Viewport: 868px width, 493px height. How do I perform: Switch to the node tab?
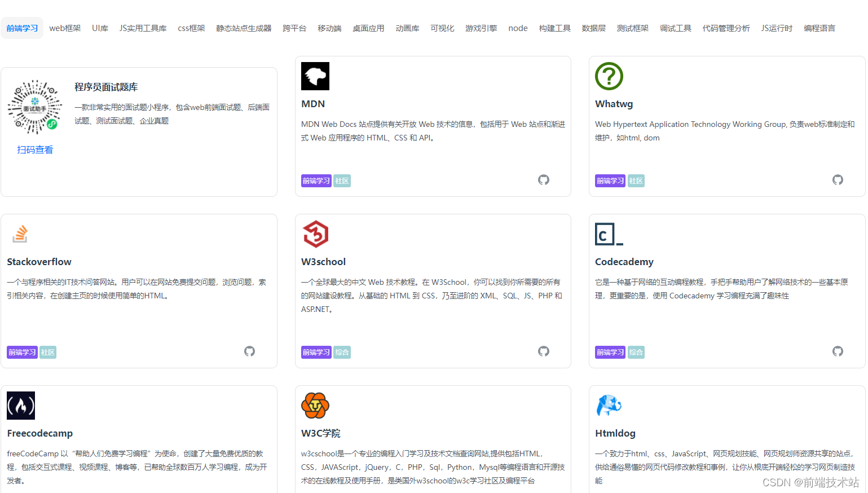click(x=518, y=28)
